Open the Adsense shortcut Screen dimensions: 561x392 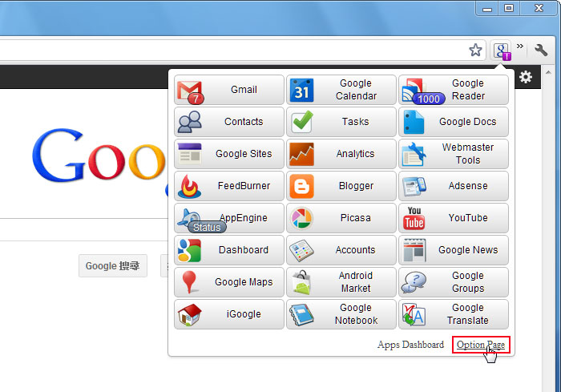pos(454,186)
